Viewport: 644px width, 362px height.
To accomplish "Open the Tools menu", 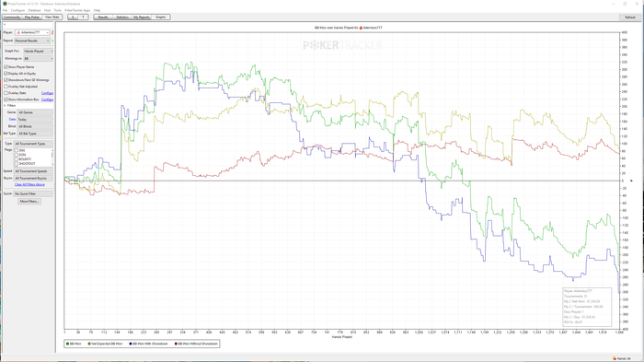I will pyautogui.click(x=57, y=10).
